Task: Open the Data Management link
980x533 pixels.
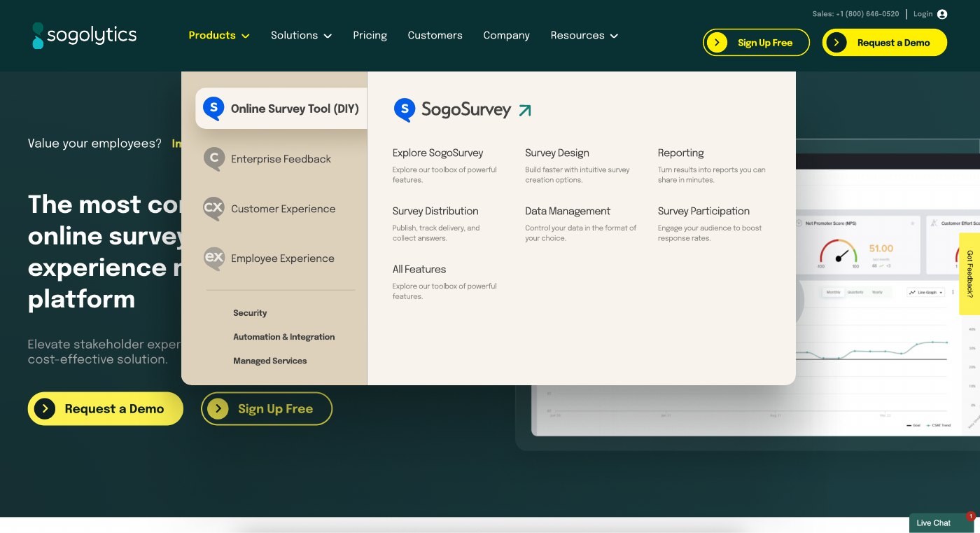Action: 568,212
